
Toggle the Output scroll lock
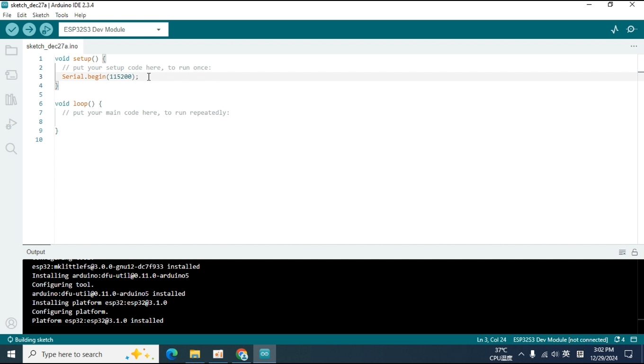tap(635, 252)
